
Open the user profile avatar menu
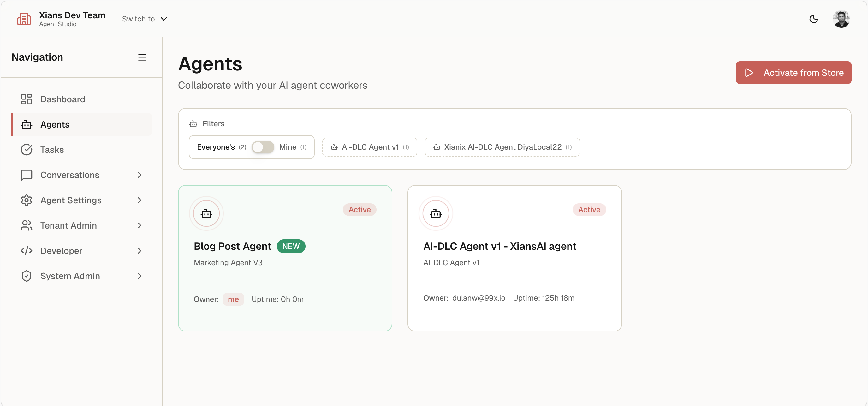841,19
